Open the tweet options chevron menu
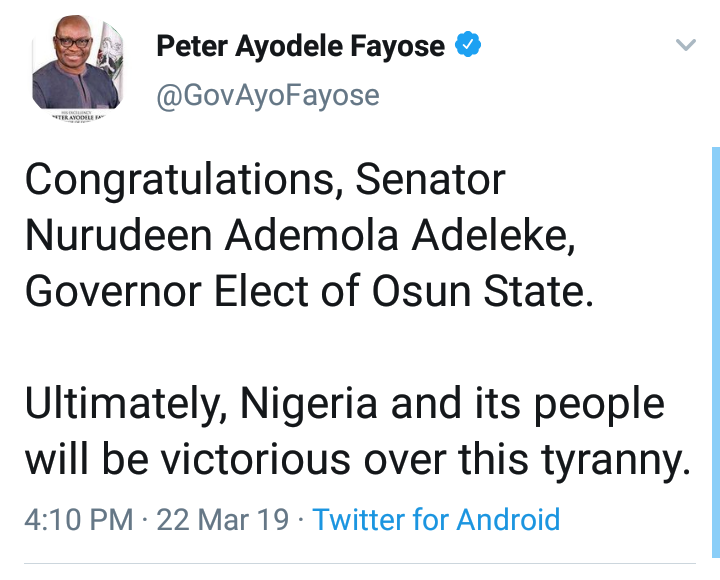 (685, 45)
